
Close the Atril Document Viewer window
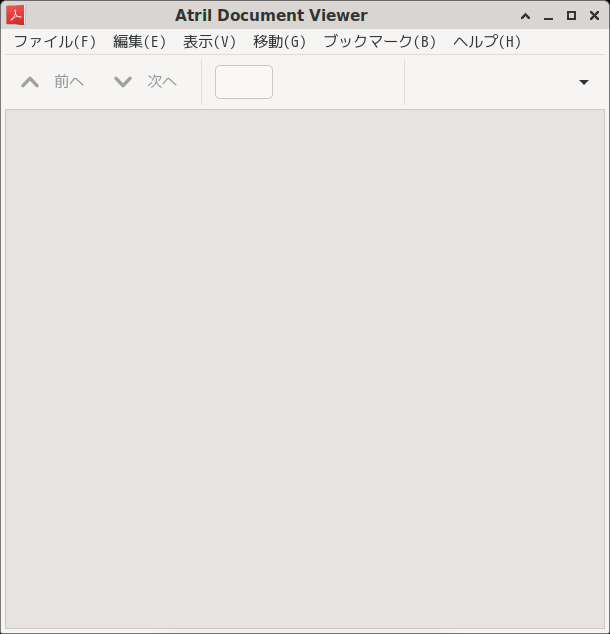pyautogui.click(x=594, y=16)
